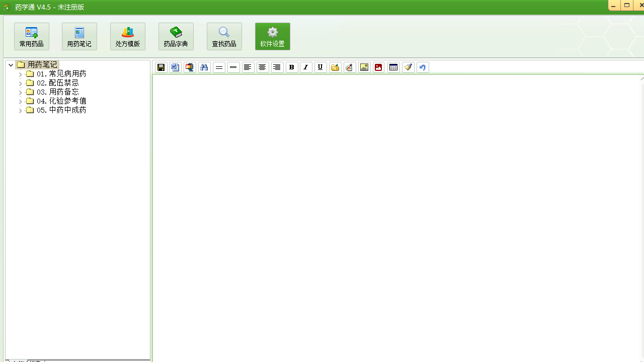Click the yellow folder toolbar icon
Viewport: 644px width, 362px height.
coord(335,67)
